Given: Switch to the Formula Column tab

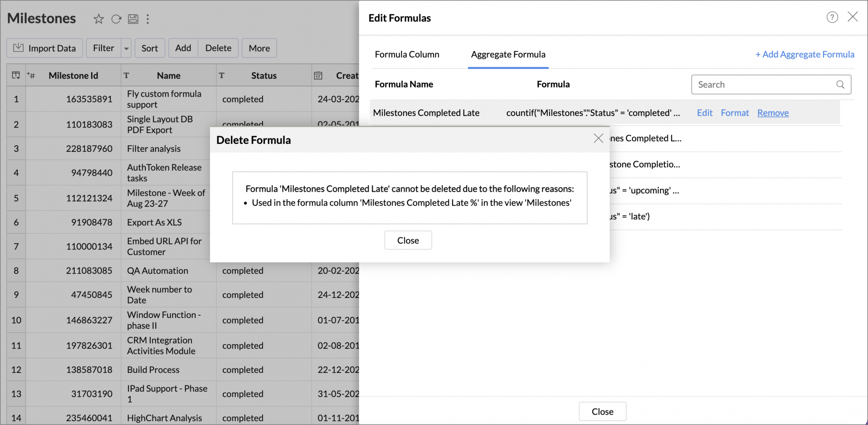Looking at the screenshot, I should [407, 54].
